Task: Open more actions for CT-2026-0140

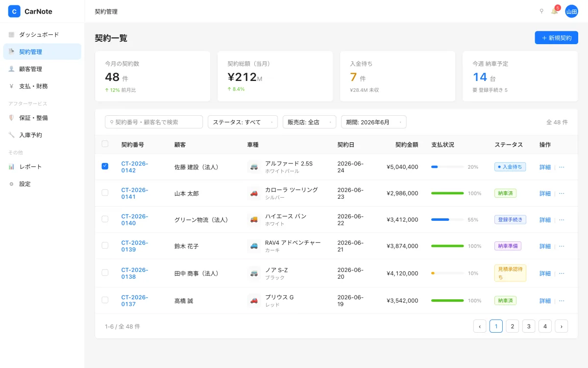Action: pyautogui.click(x=562, y=220)
